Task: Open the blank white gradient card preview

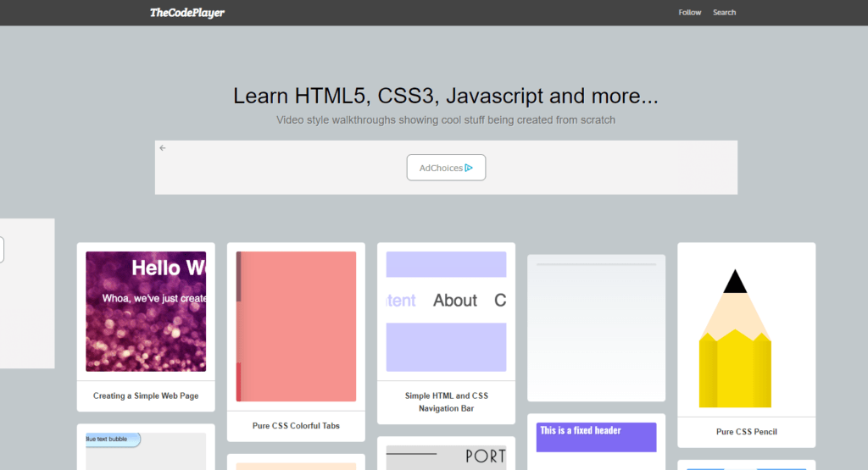Action: point(596,328)
